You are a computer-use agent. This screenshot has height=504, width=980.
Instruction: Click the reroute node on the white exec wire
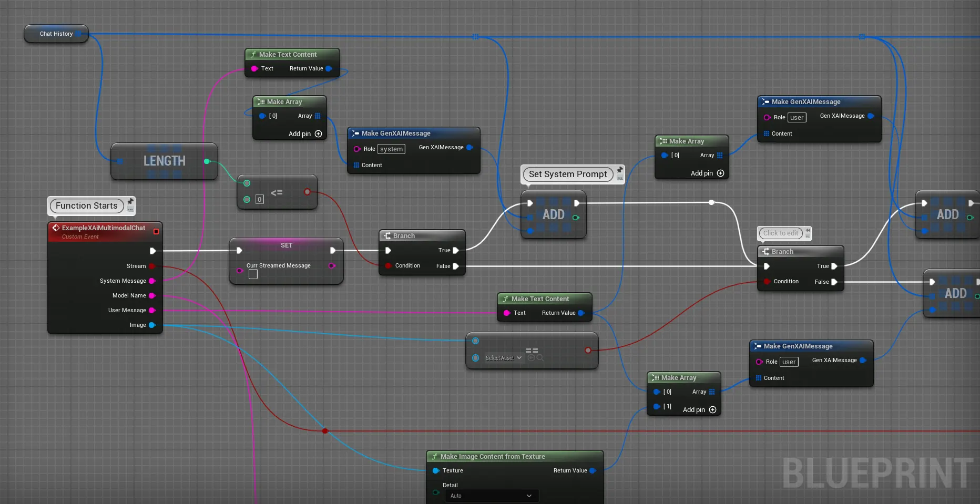tap(711, 202)
